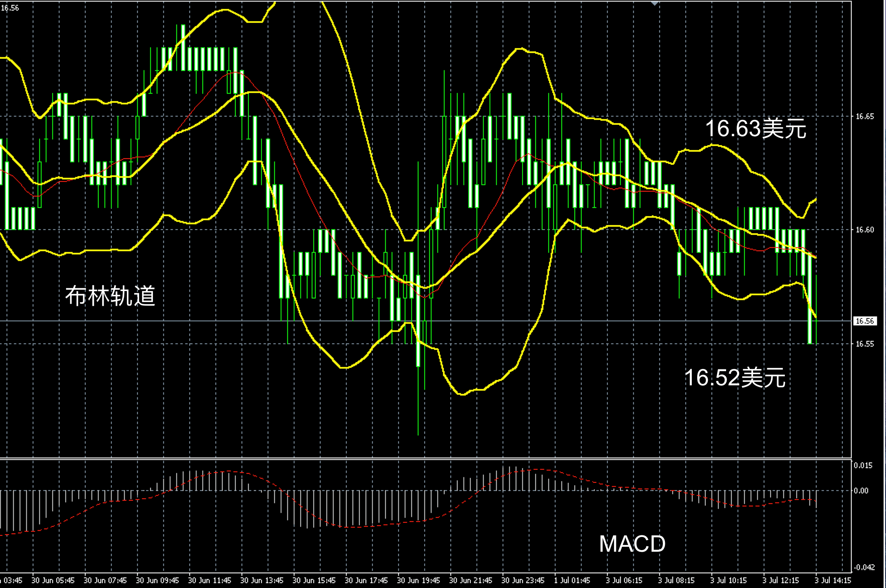
Task: Click the 30 Jun 09:45 time label
Action: [x=157, y=580]
